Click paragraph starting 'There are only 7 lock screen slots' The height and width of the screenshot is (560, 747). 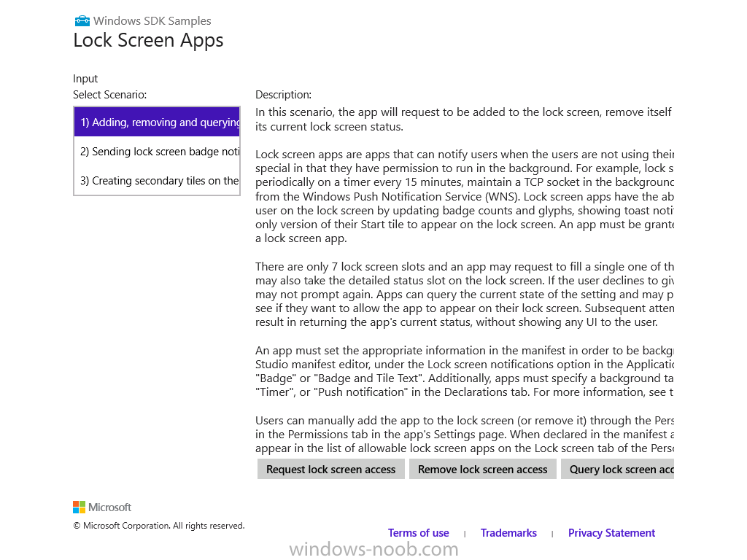465,295
